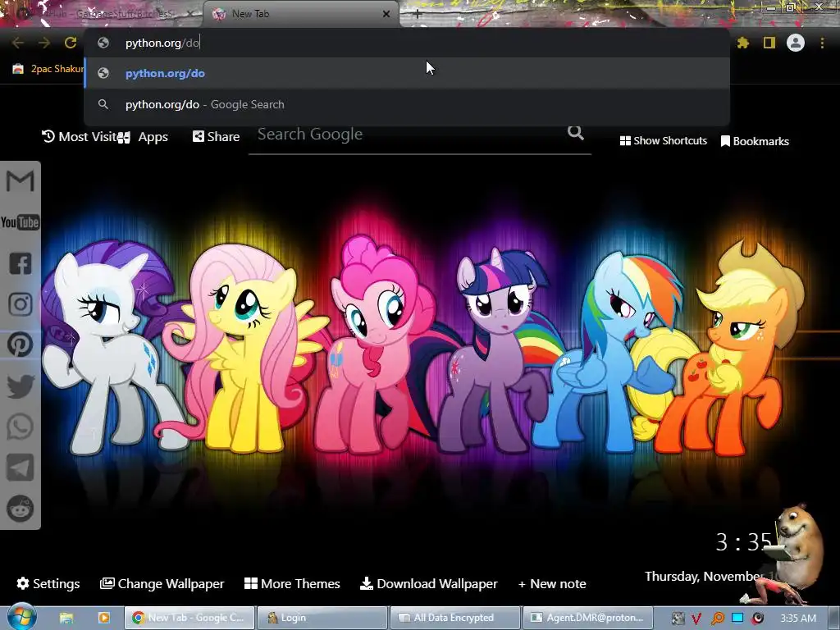Open new tab Settings

coord(48,583)
